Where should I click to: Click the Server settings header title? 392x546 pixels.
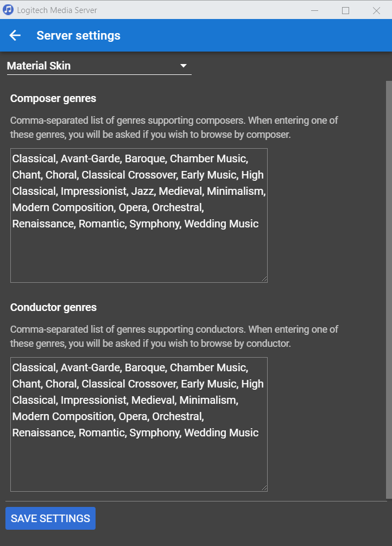[x=78, y=36]
